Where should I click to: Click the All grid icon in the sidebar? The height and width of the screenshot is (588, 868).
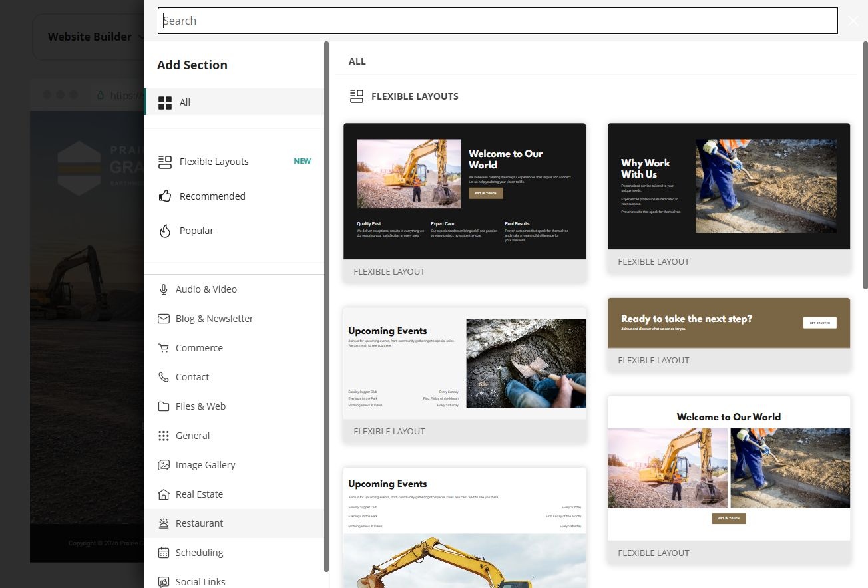pyautogui.click(x=165, y=102)
